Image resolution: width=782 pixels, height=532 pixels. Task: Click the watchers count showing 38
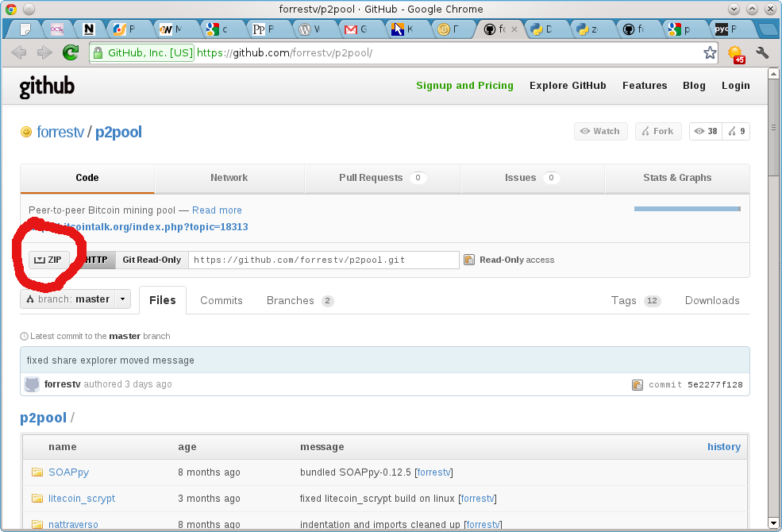(707, 131)
